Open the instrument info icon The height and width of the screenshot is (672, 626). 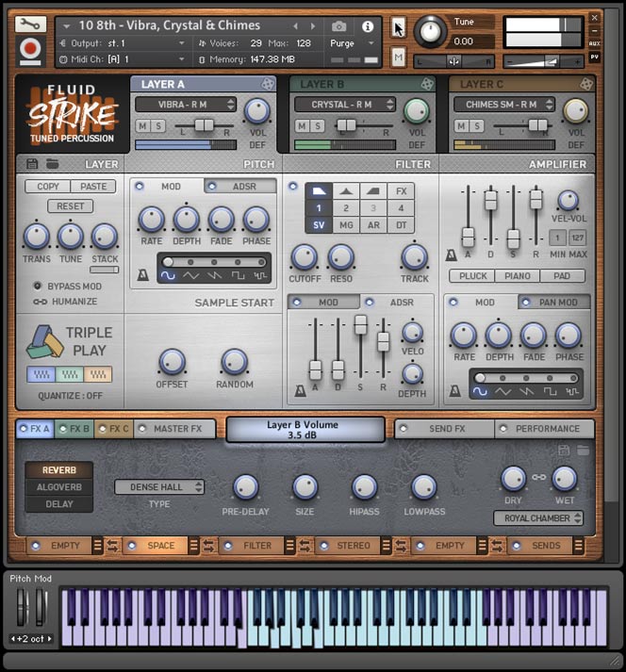click(368, 26)
